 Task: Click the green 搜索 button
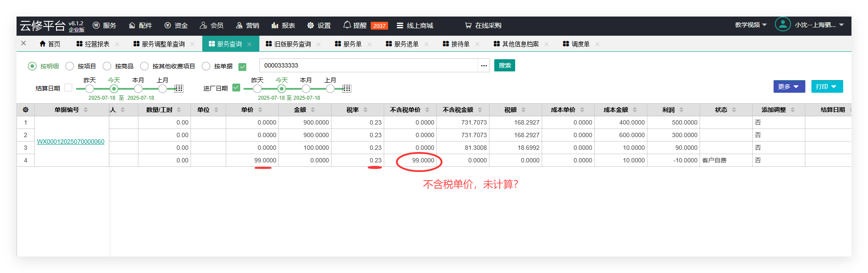tap(504, 65)
